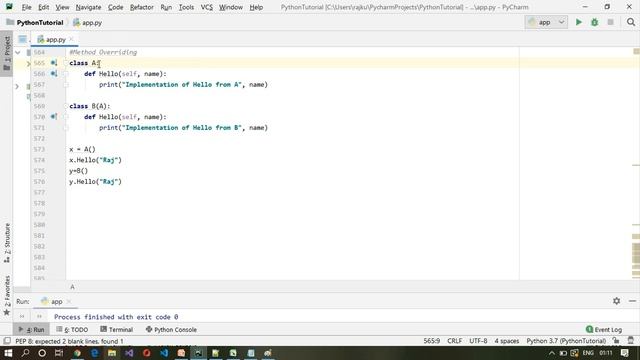Open the View menu

(x=62, y=7)
